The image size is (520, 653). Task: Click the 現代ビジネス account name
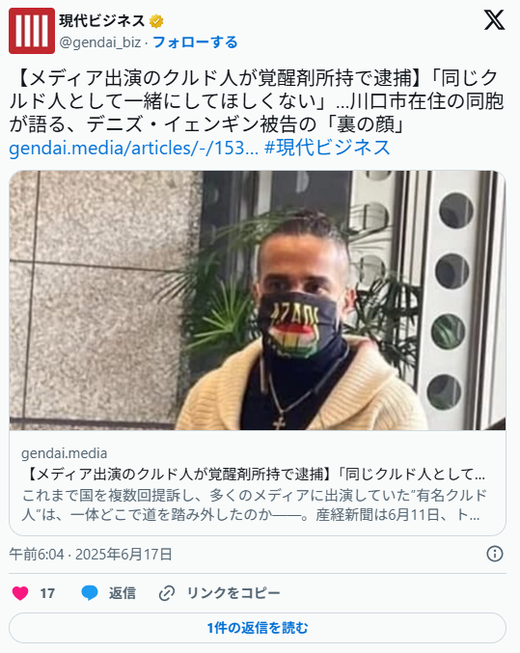pyautogui.click(x=102, y=20)
